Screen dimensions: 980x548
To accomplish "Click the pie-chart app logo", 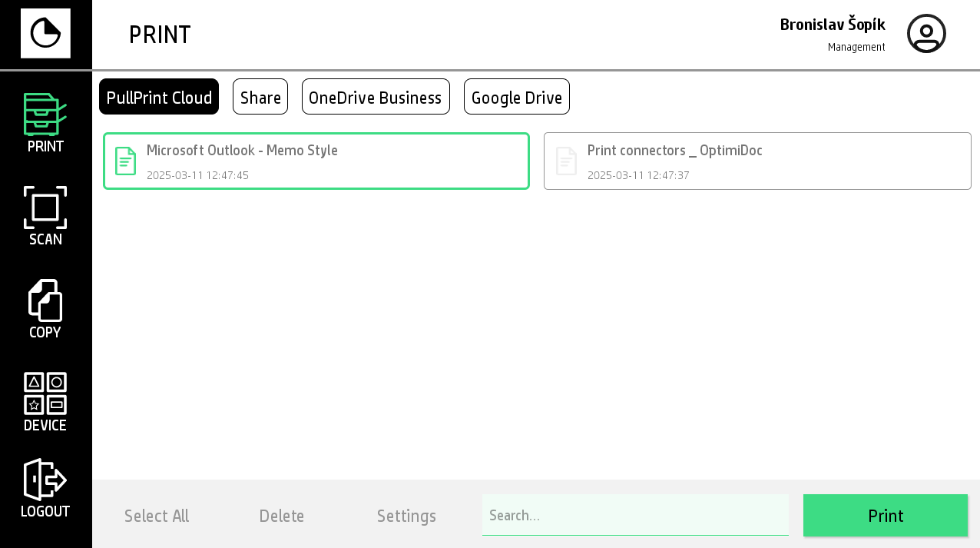I will (45, 34).
